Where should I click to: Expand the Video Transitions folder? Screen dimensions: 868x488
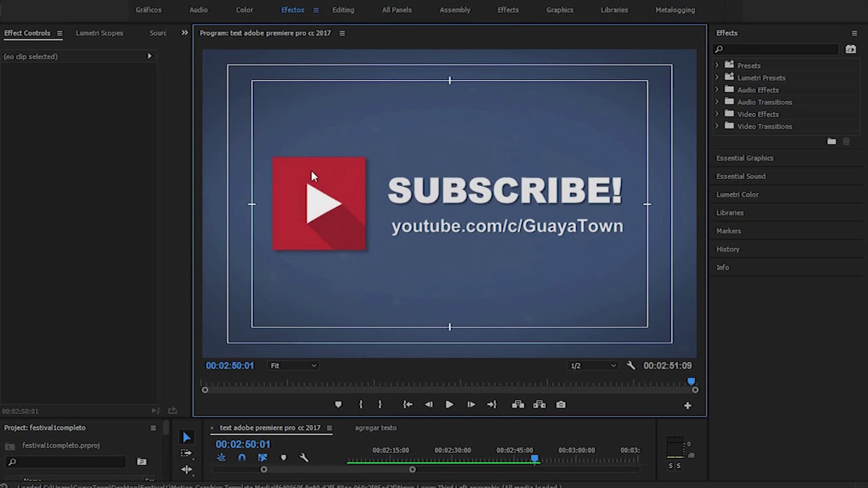coord(717,126)
